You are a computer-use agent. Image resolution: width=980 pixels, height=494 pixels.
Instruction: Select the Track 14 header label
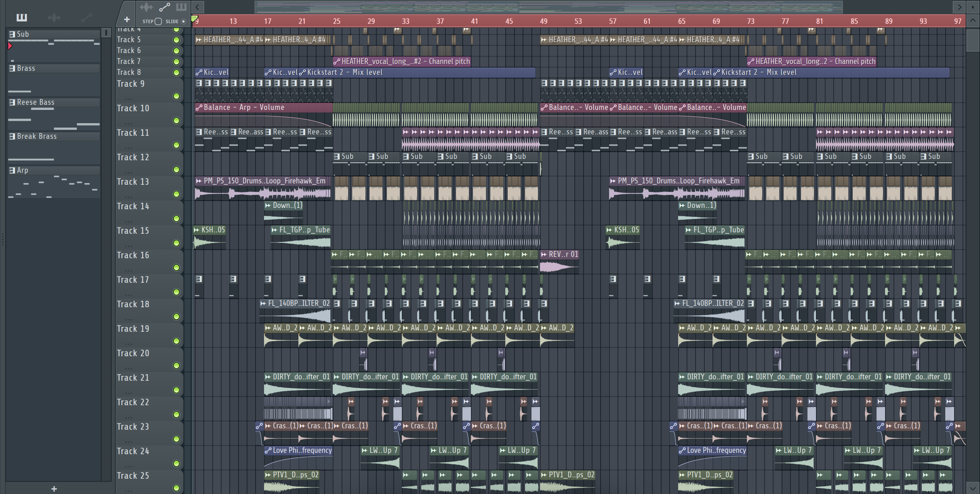[x=133, y=206]
